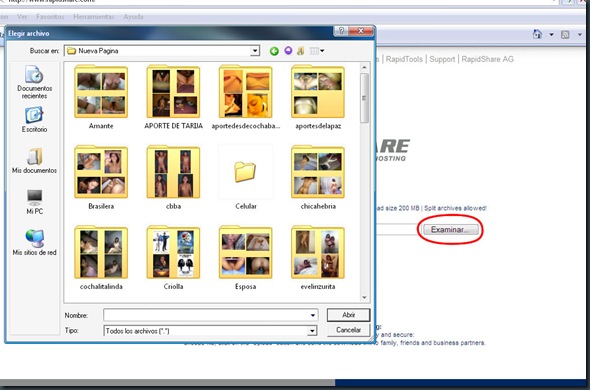Click the dialog help question-mark button
Viewport: 590px width, 390px height.
(341, 31)
